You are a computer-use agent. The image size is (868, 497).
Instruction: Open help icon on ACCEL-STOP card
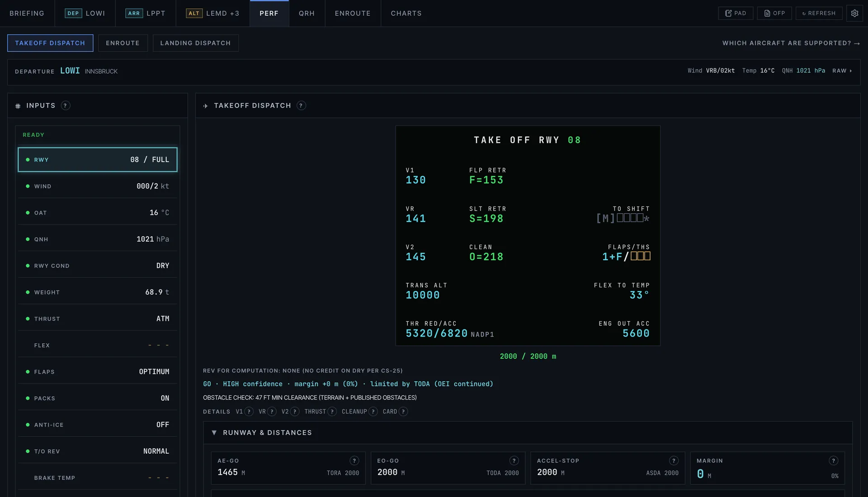tap(674, 461)
